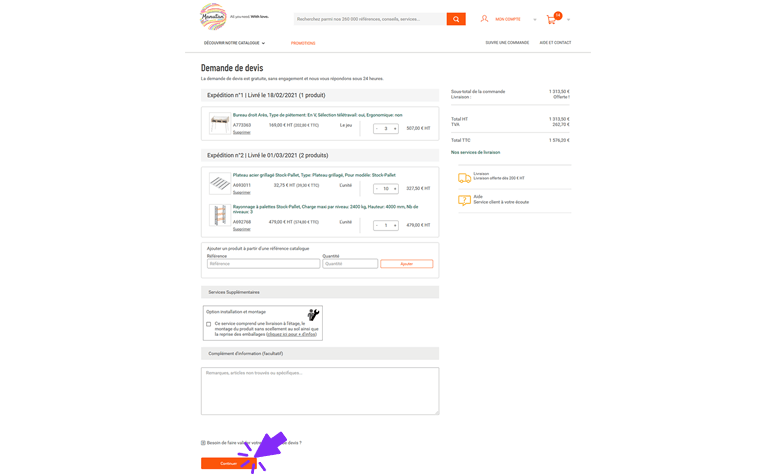Screen dimensions: 775x476
Task: Open the Bureau droit Arès thumbnail
Action: click(219, 123)
